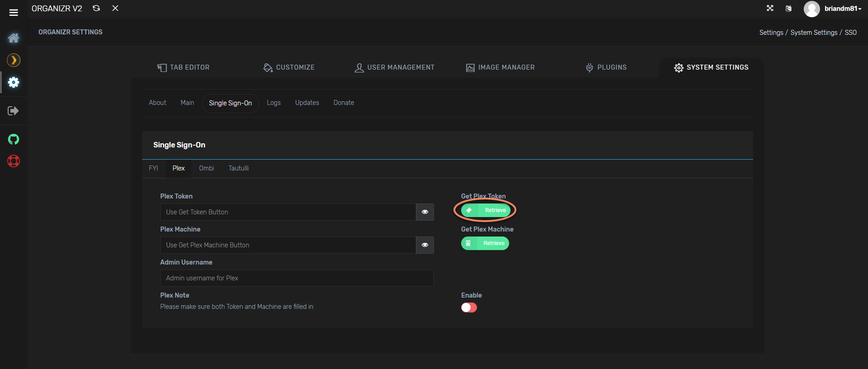Image resolution: width=868 pixels, height=369 pixels.
Task: Open the hamburger side menu
Action: pyautogui.click(x=14, y=13)
